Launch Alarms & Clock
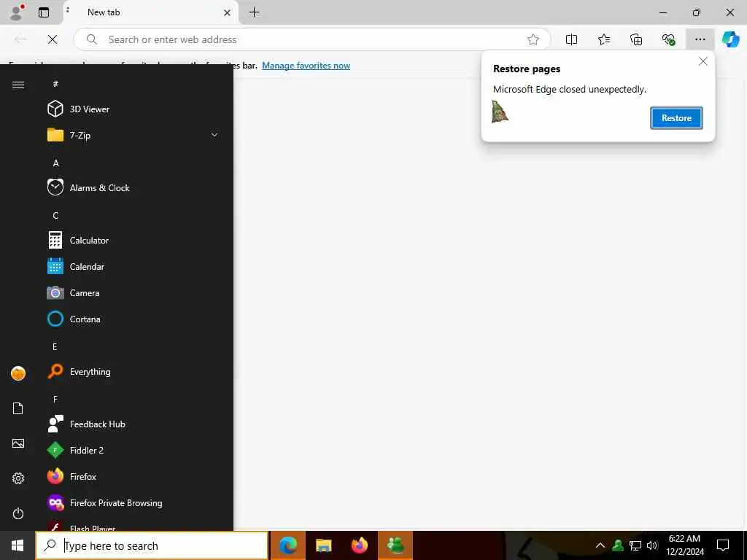The height and width of the screenshot is (560, 747). coord(133,187)
